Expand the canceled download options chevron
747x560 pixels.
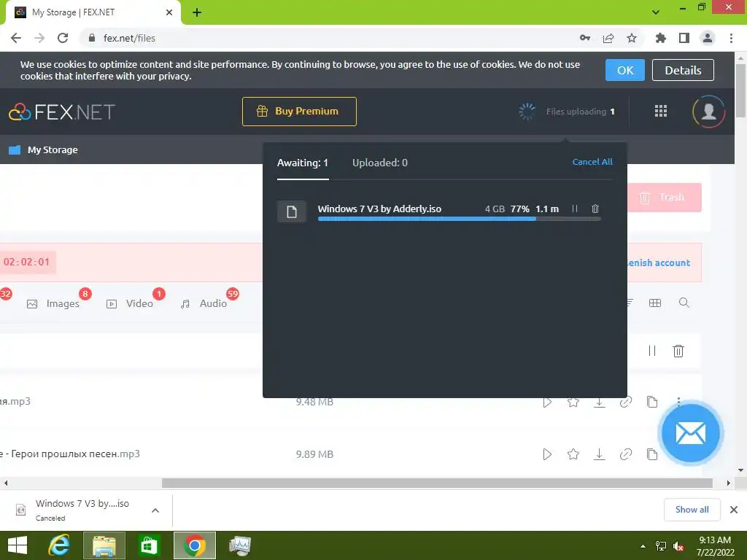pos(155,510)
